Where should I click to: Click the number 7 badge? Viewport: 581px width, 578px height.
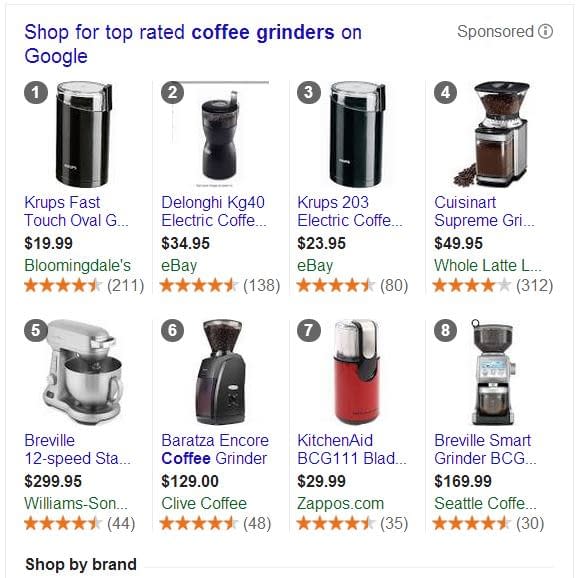tap(309, 330)
